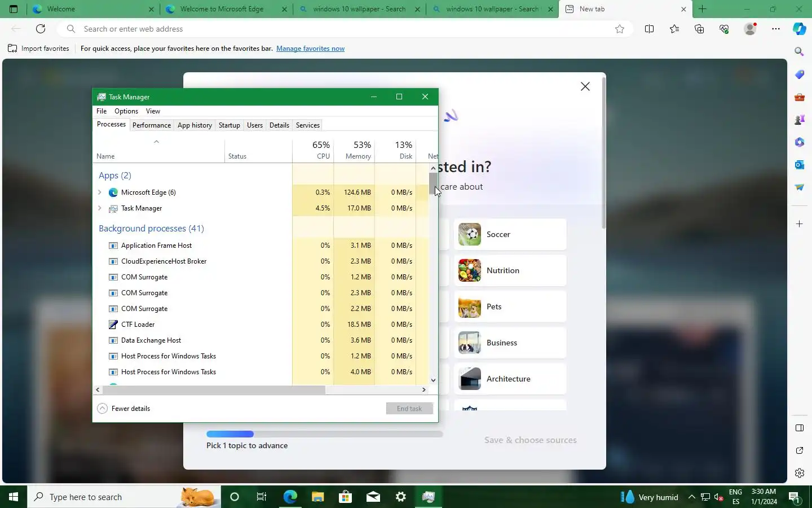This screenshot has width=812, height=508.
Task: Select the Pets topic card
Action: pyautogui.click(x=510, y=306)
